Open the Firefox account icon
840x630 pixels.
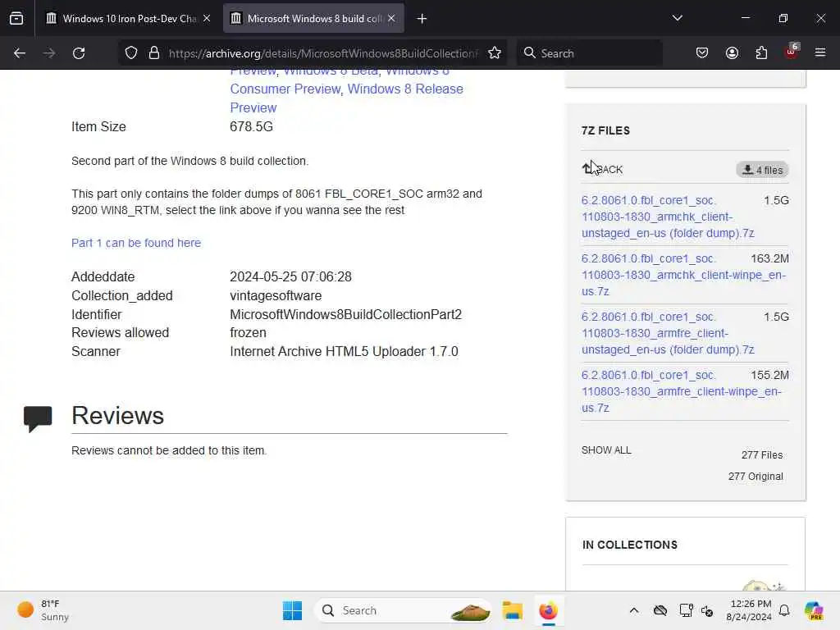coord(732,52)
